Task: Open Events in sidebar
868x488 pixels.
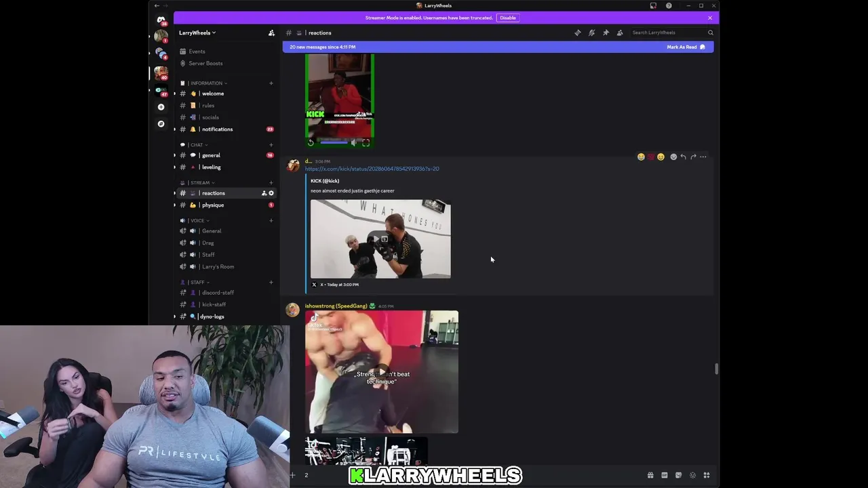Action: point(226,52)
